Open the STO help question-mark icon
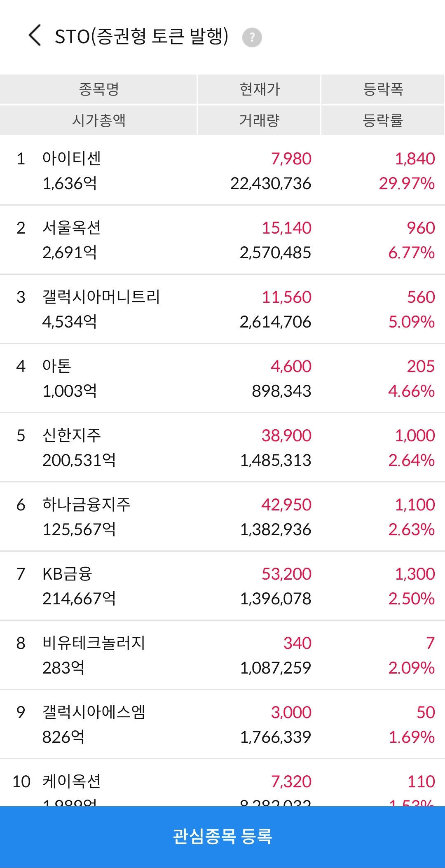 [x=252, y=37]
